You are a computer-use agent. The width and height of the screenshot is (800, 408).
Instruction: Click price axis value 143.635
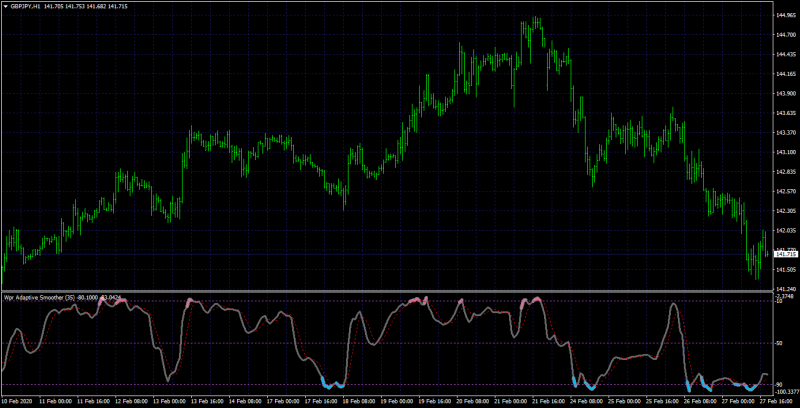pyautogui.click(x=786, y=113)
